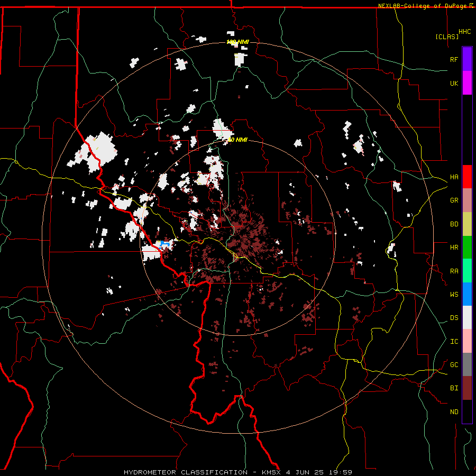
Task: Select the "GR" legend label
Action: click(454, 200)
